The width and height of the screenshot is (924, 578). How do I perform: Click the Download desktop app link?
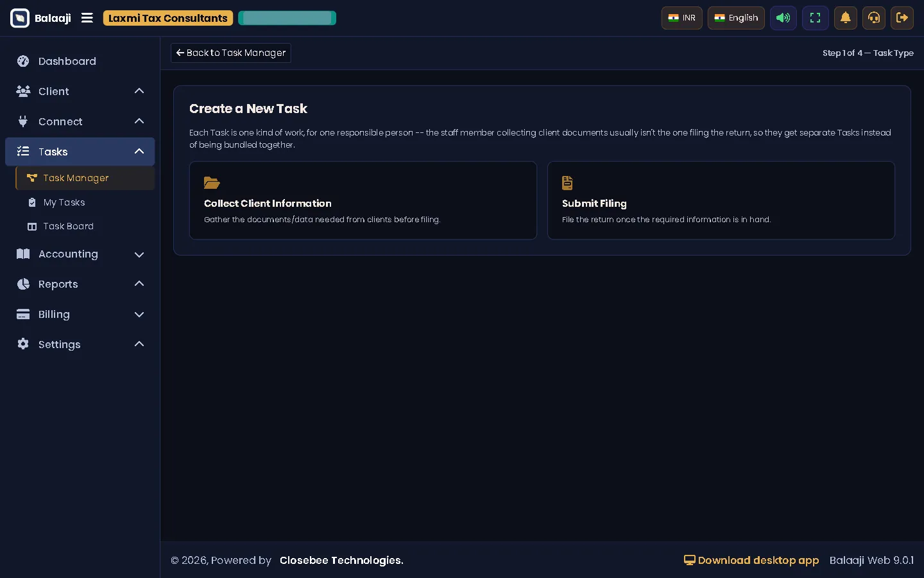click(x=751, y=560)
